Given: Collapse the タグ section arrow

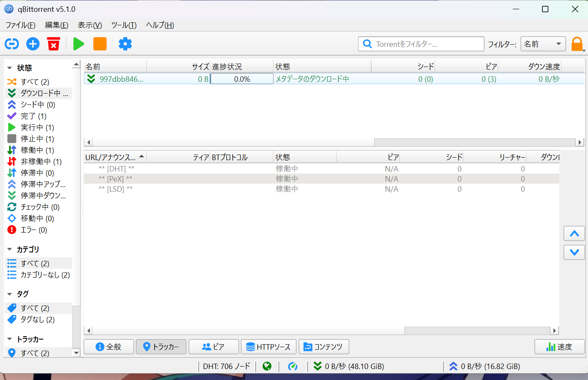Looking at the screenshot, I should coord(10,294).
